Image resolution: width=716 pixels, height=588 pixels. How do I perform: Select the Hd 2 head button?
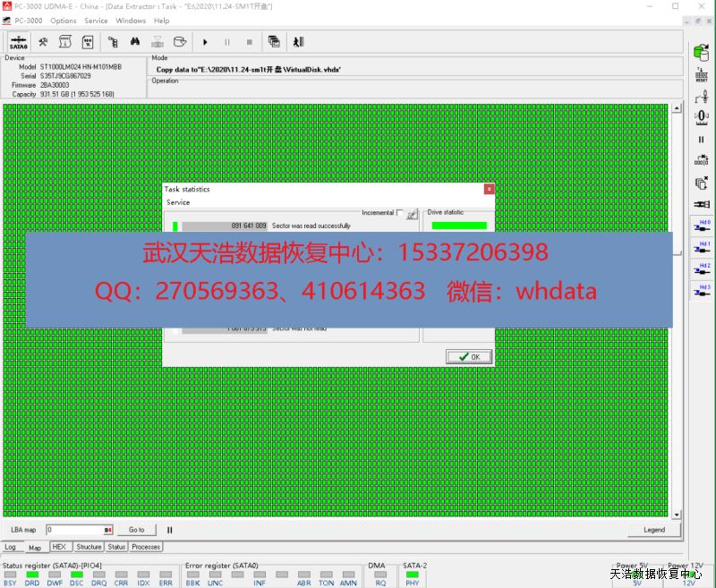click(x=702, y=269)
